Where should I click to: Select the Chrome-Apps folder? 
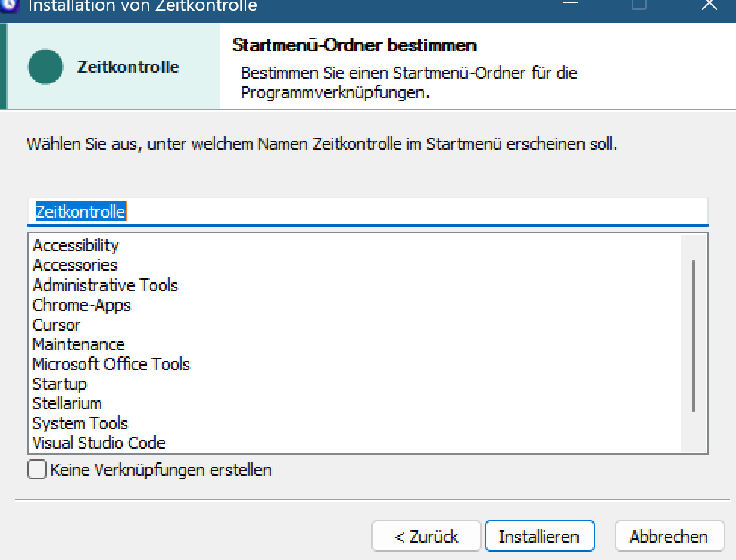coord(82,305)
